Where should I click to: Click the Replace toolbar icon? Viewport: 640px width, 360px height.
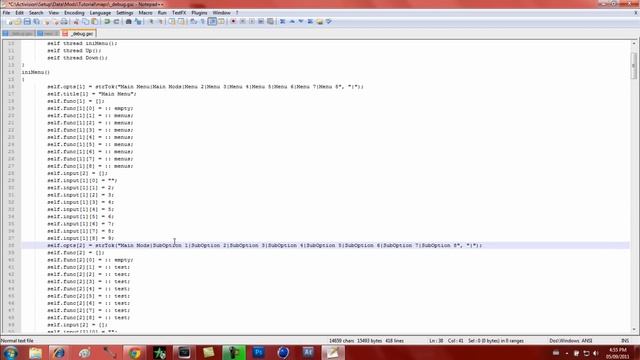tap(138, 21)
